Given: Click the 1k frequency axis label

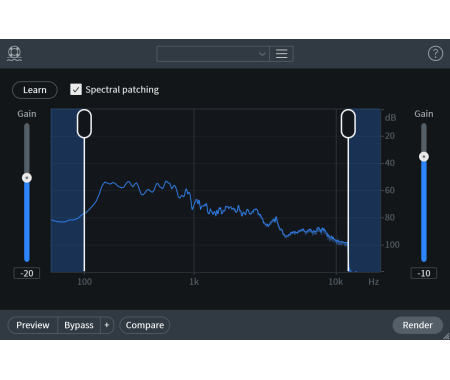Looking at the screenshot, I should tap(194, 282).
